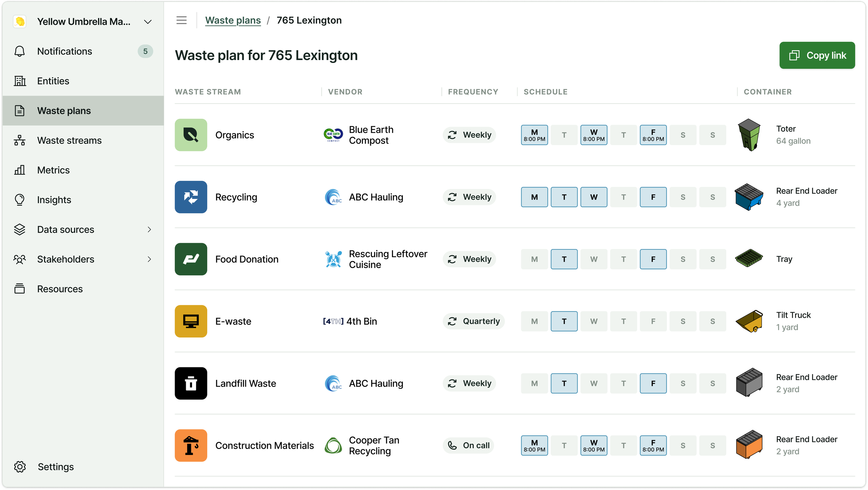
Task: Toggle Friday 8:00 PM in Organics row
Action: click(x=653, y=135)
